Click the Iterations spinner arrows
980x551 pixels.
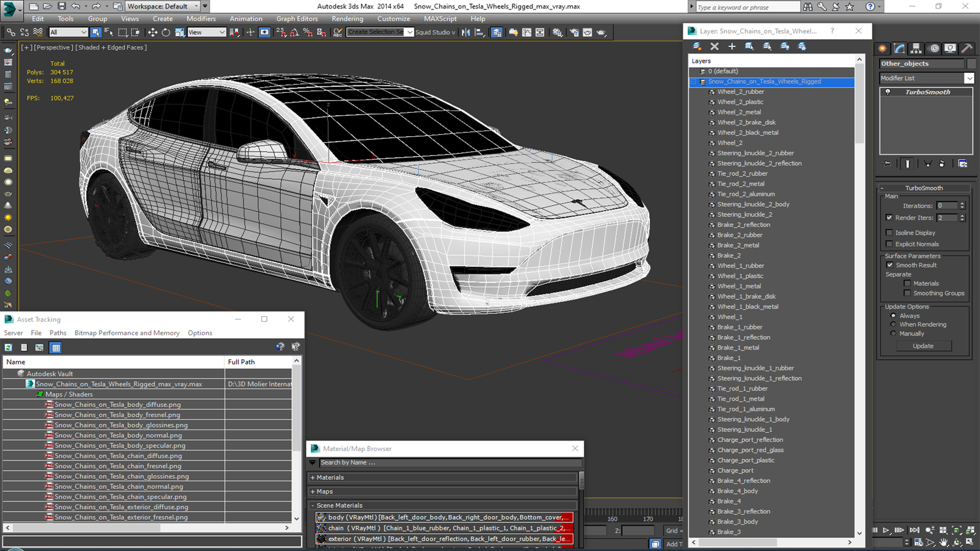click(962, 206)
